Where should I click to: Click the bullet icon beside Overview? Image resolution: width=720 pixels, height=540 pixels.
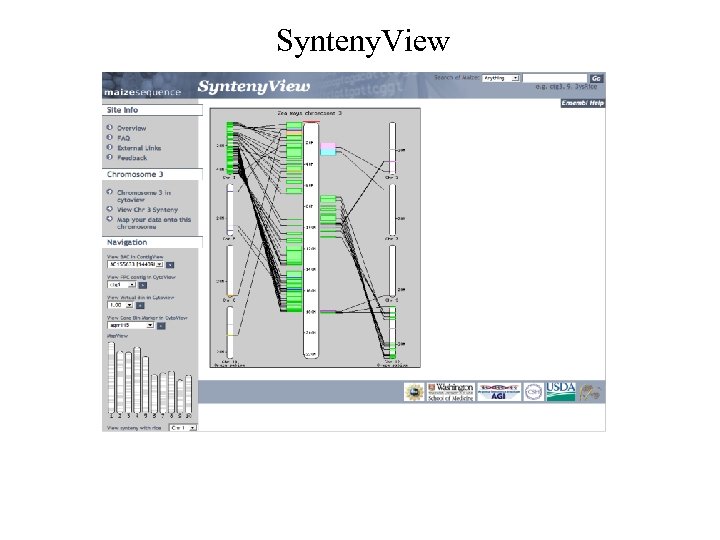pyautogui.click(x=109, y=127)
